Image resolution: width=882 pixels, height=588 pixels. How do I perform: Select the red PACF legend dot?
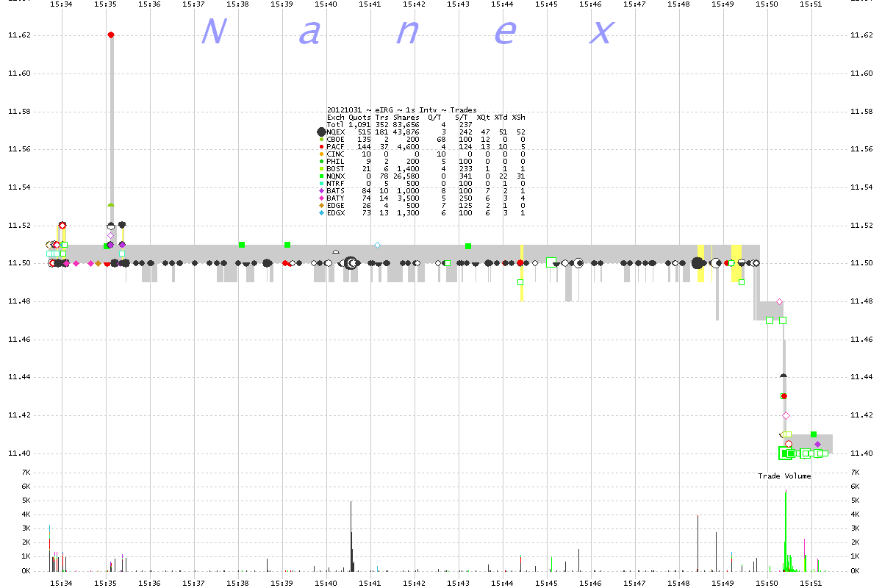[x=321, y=147]
